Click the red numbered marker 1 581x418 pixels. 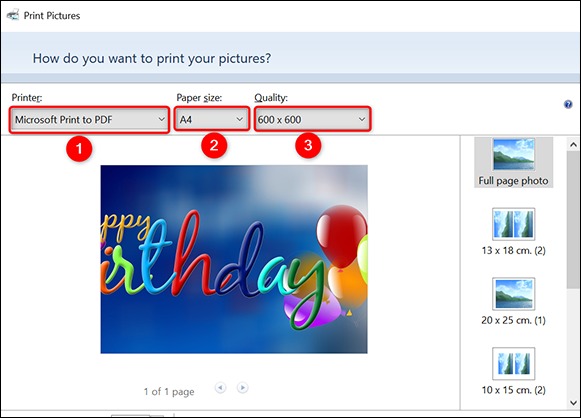[79, 149]
